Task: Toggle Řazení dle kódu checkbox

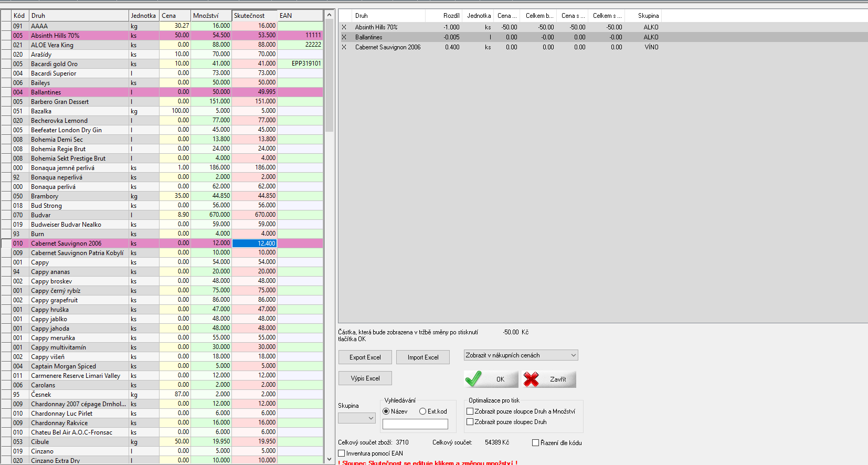Action: (x=536, y=443)
